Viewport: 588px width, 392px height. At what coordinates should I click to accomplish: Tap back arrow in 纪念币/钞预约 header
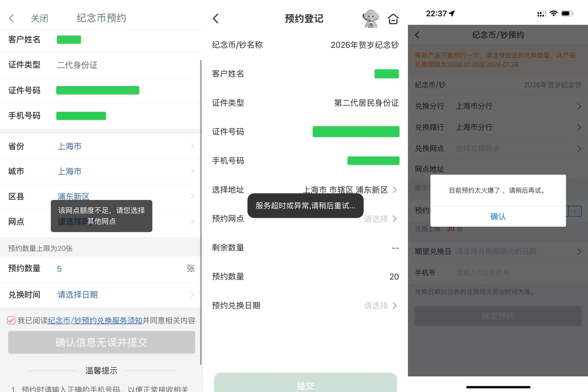[x=417, y=35]
